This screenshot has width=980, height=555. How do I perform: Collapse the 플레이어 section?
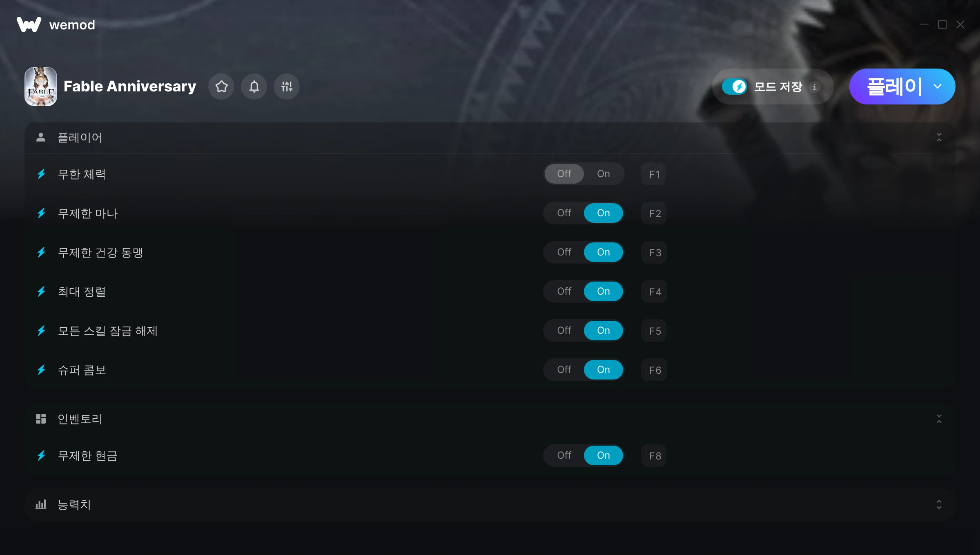pos(939,137)
